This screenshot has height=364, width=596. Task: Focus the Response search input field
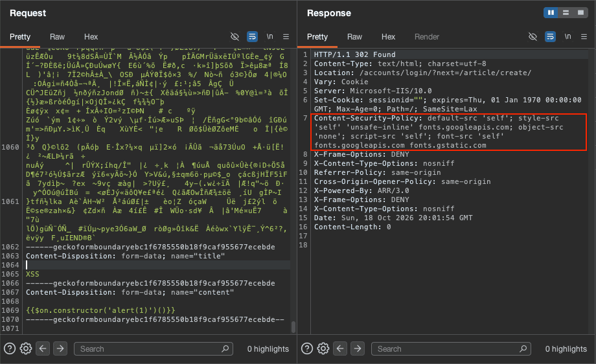click(x=451, y=348)
